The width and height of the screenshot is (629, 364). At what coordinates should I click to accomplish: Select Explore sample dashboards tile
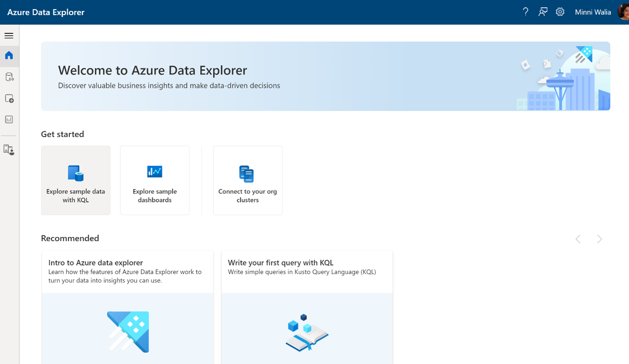pos(155,180)
